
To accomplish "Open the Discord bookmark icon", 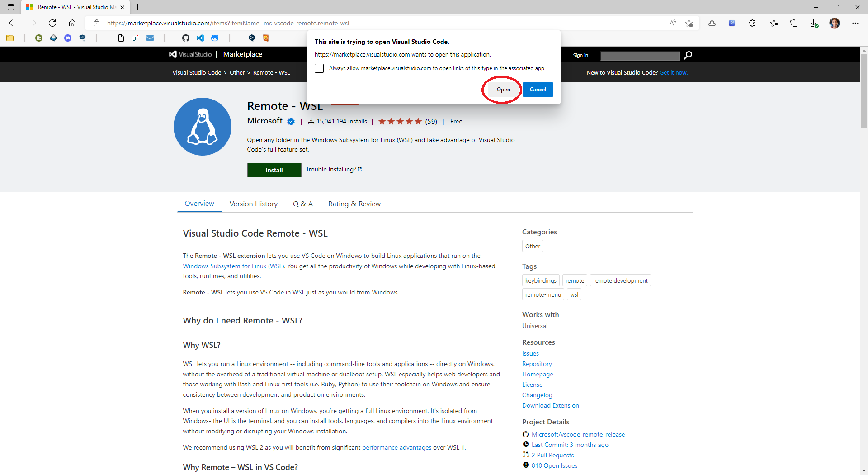I will coord(68,38).
